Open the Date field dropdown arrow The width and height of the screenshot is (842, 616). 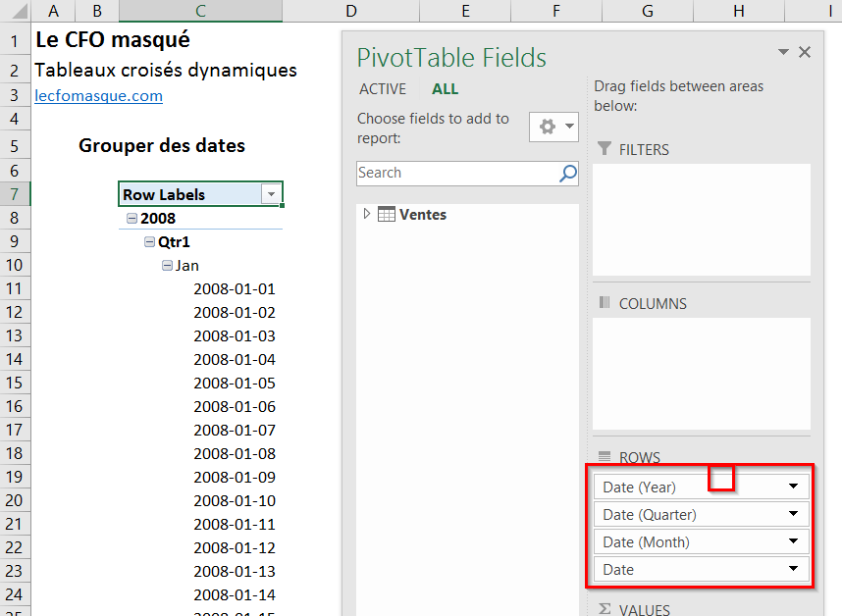[792, 569]
